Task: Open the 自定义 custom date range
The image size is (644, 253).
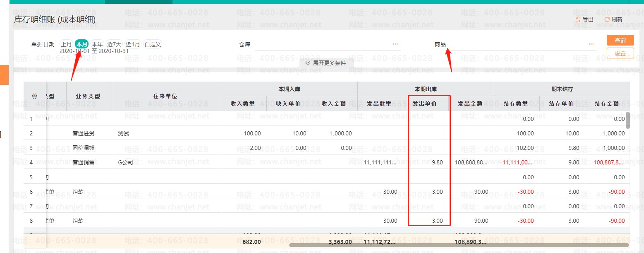Action: [152, 44]
